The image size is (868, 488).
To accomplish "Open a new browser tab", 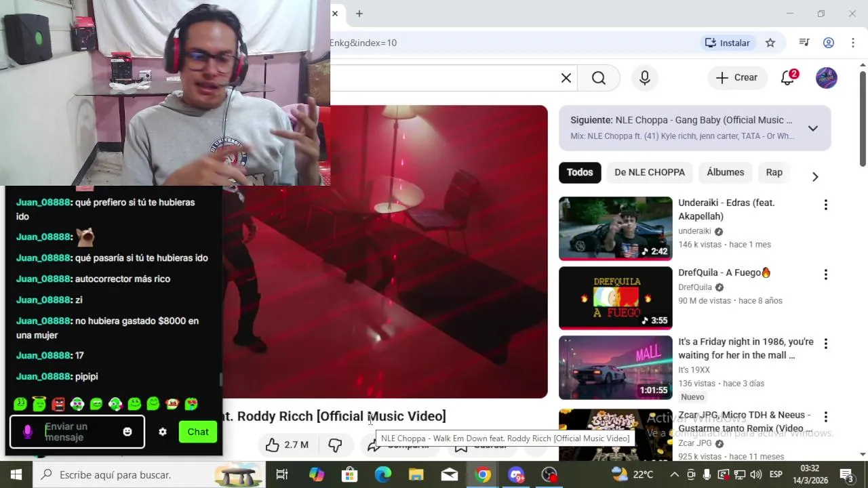I will click(x=359, y=14).
